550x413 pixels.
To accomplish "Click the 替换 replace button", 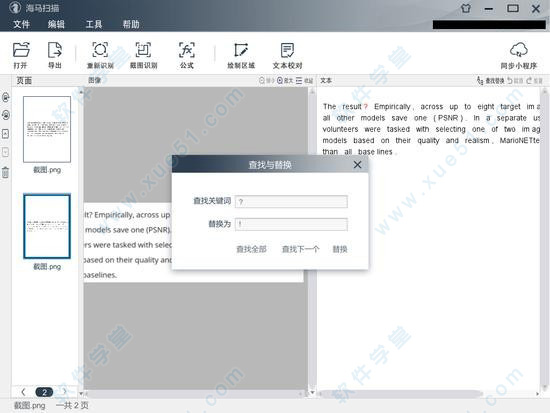I will coord(340,249).
